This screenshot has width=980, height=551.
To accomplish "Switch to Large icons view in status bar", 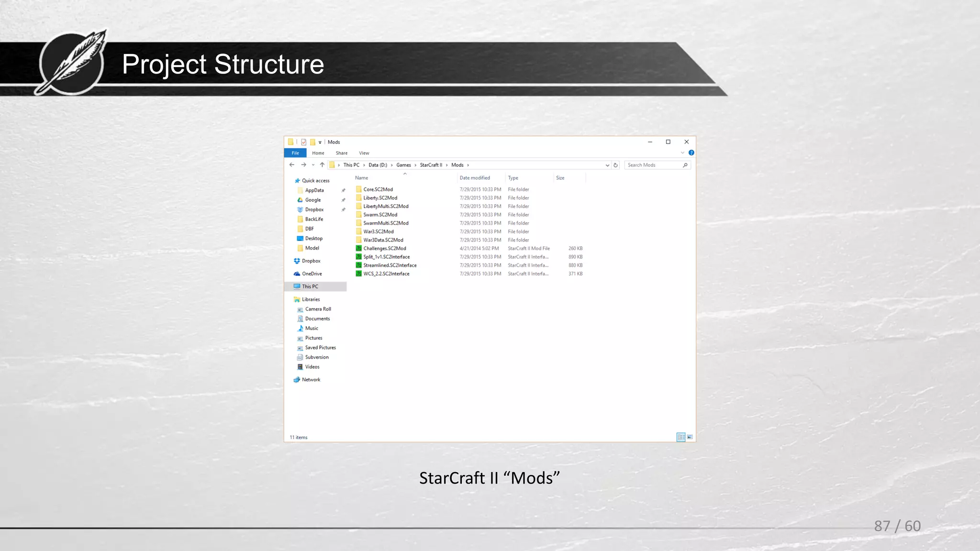I will point(690,437).
